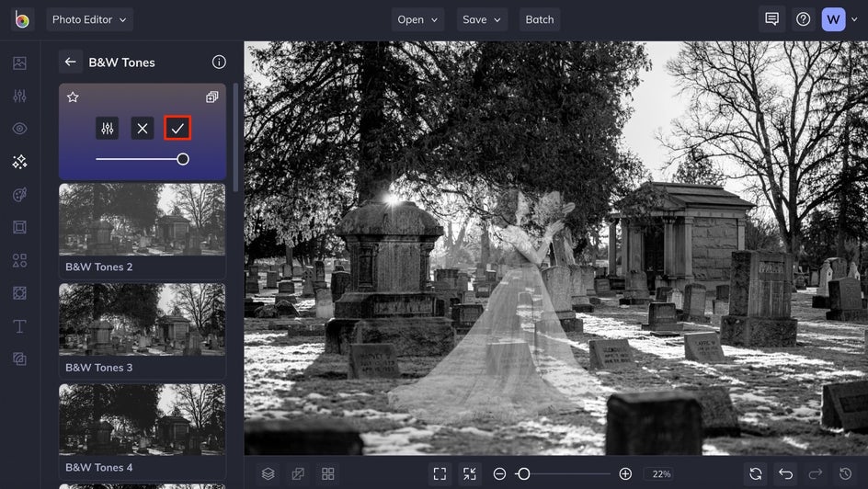
Task: Open the Layers panel icon
Action: [x=268, y=473]
